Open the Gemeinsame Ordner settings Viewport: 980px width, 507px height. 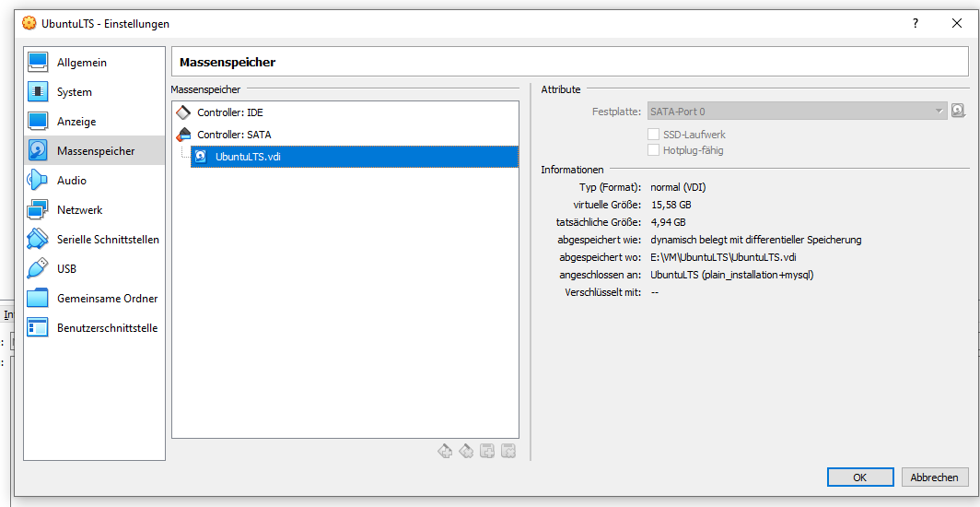[94, 298]
